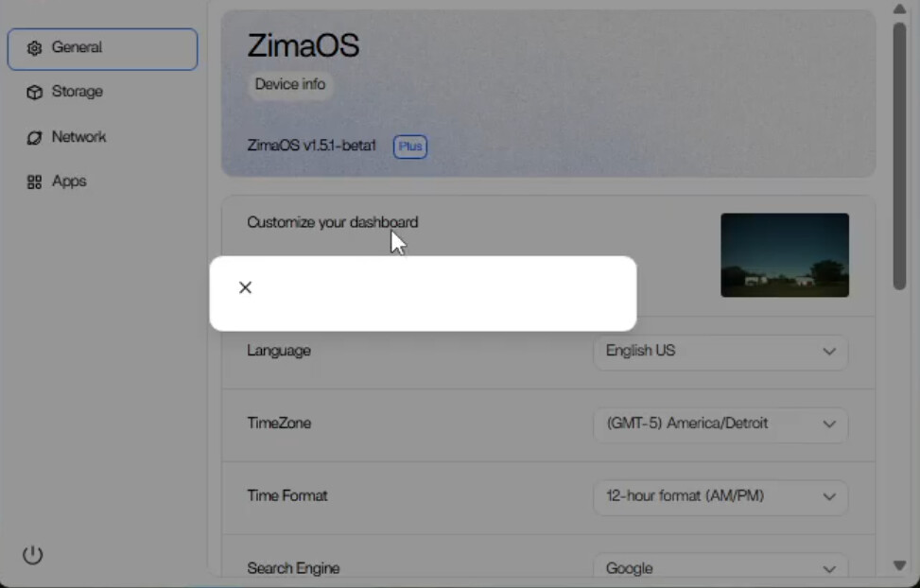Select the dashboard wallpaper thumbnail
The height and width of the screenshot is (588, 920).
click(x=784, y=254)
